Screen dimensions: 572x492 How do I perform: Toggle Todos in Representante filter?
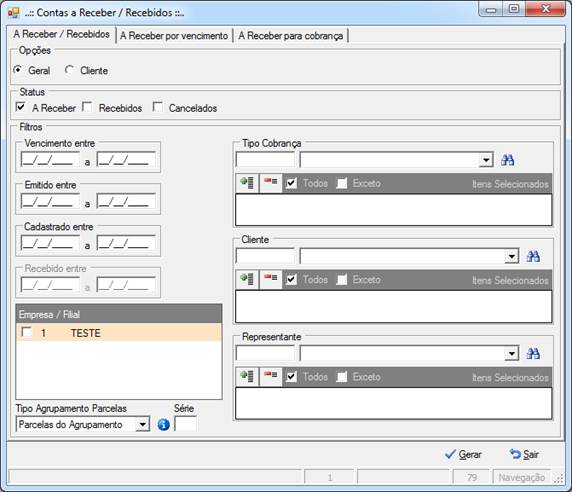click(x=291, y=376)
